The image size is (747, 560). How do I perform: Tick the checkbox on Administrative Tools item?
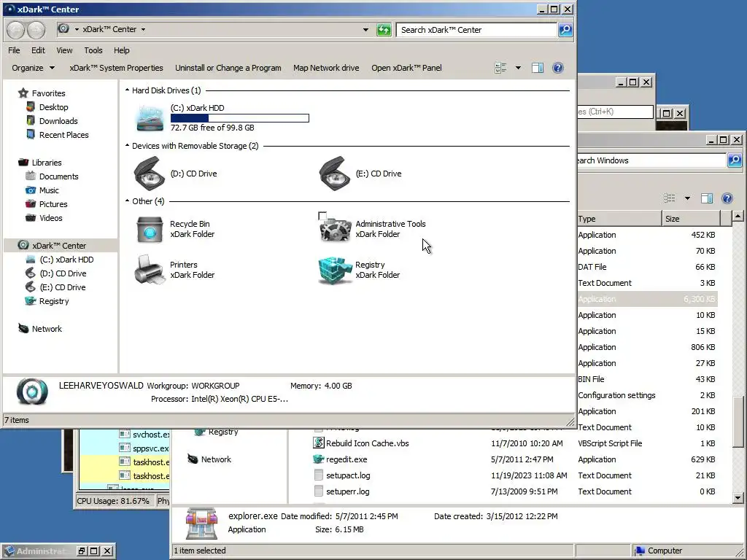322,216
